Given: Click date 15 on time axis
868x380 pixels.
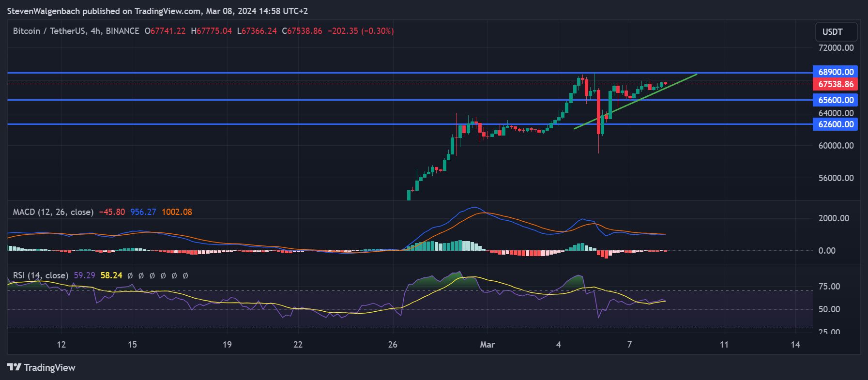Looking at the screenshot, I should [x=132, y=345].
